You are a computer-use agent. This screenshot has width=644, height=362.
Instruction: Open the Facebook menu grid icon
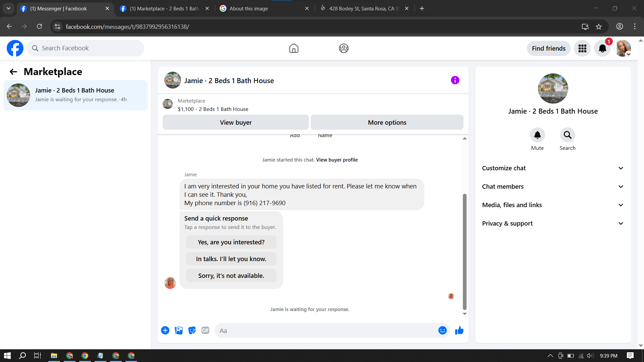click(x=582, y=48)
